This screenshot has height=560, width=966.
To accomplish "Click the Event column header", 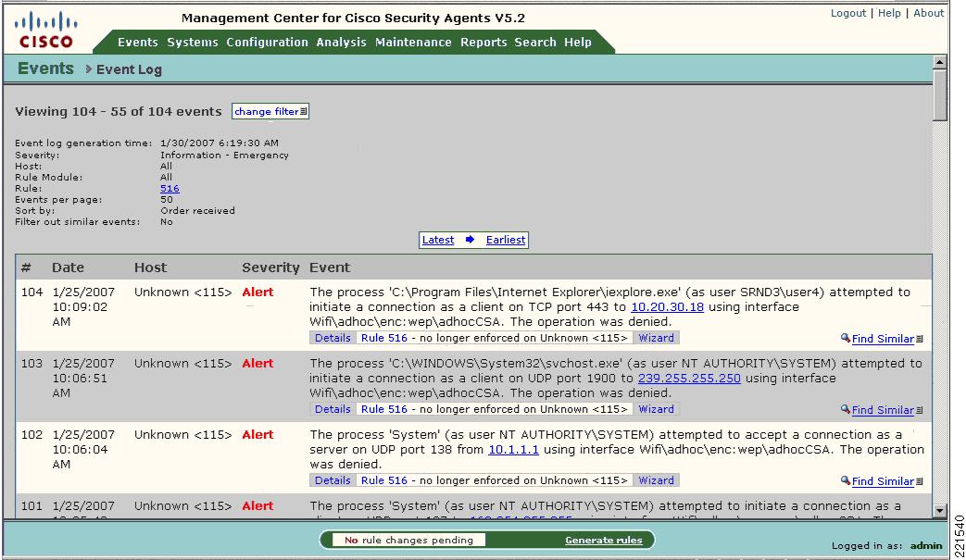I will coord(330,268).
